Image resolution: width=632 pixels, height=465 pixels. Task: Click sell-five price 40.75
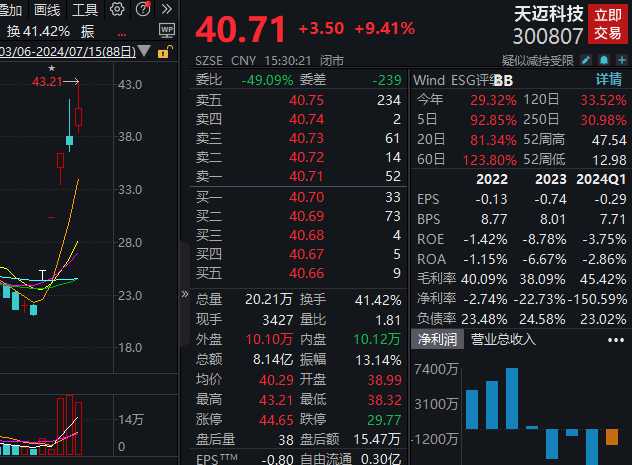tap(306, 100)
